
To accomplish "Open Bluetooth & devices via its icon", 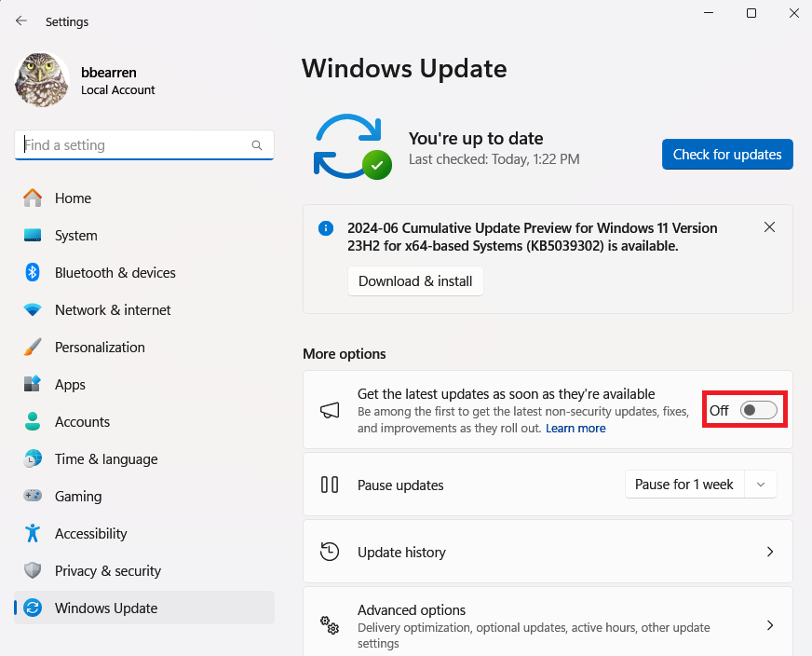I will click(33, 272).
